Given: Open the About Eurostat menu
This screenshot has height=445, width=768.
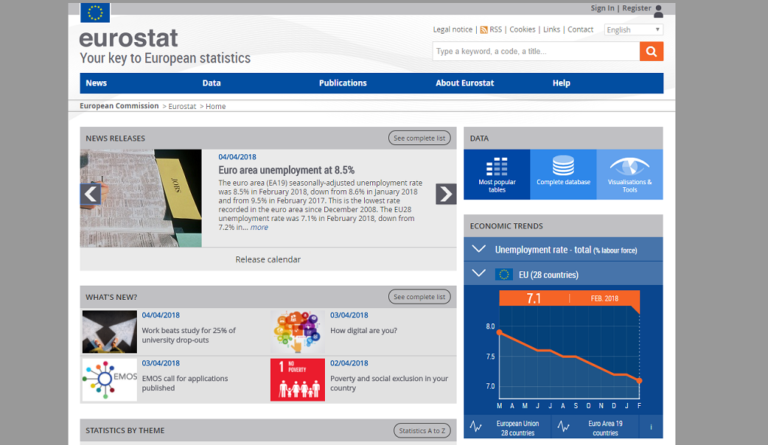Looking at the screenshot, I should pos(465,83).
